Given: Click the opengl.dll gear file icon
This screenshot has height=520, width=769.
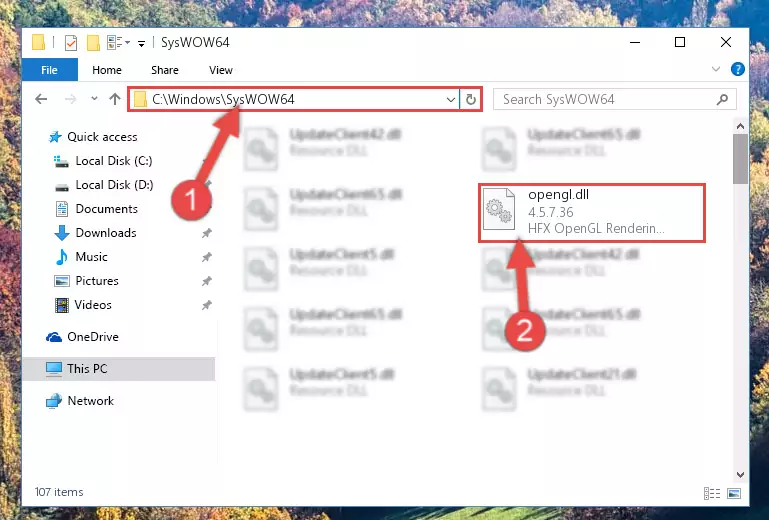Looking at the screenshot, I should (x=499, y=210).
